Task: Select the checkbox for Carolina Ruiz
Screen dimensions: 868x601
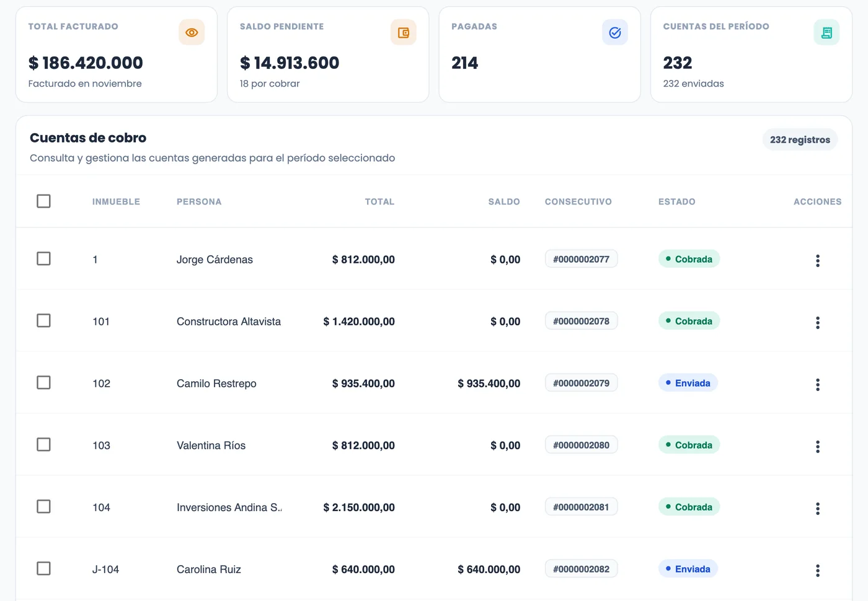Action: (43, 568)
